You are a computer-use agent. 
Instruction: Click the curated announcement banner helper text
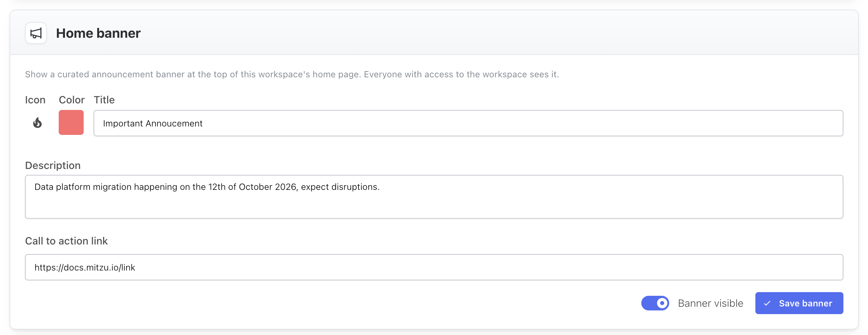point(292,74)
